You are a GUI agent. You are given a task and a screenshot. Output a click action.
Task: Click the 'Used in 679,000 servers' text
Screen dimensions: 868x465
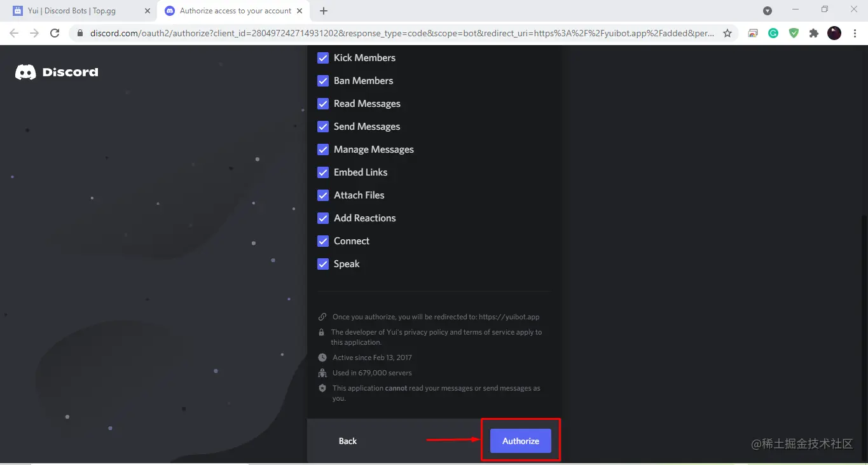click(372, 373)
